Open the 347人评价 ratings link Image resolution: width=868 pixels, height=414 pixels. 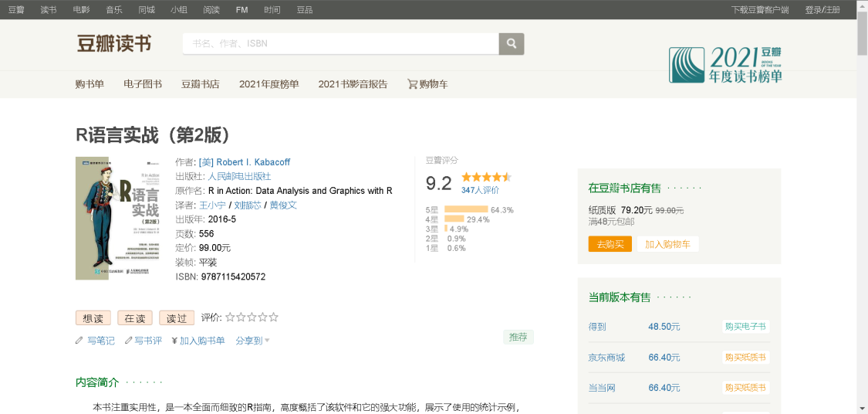pyautogui.click(x=480, y=190)
